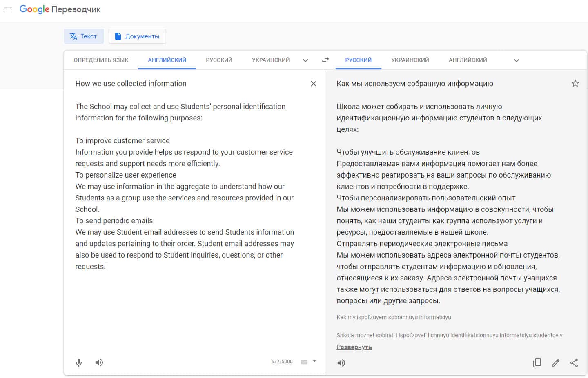This screenshot has height=378, width=588.
Task: Expand more source languages list
Action: 305,60
